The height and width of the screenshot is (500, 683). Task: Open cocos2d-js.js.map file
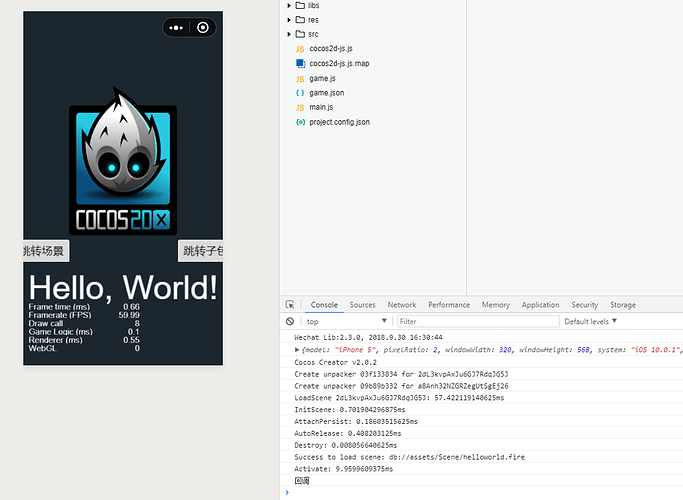click(x=339, y=64)
